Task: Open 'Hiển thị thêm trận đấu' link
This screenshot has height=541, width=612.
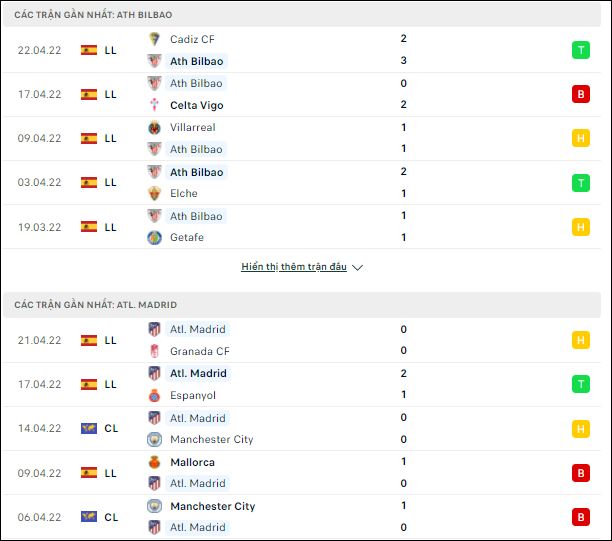Action: pyautogui.click(x=294, y=267)
